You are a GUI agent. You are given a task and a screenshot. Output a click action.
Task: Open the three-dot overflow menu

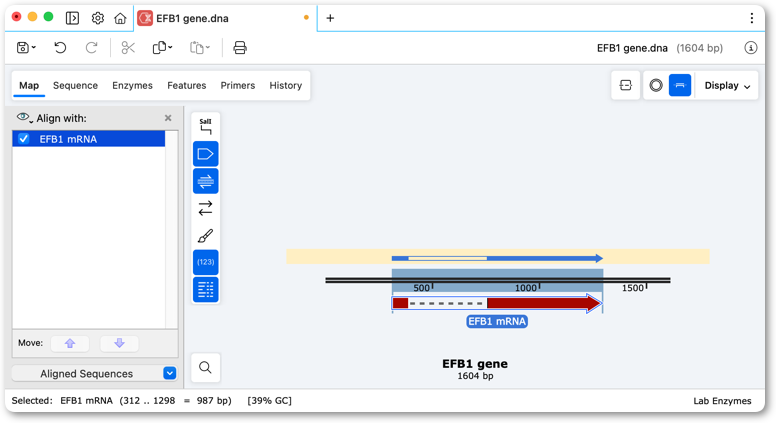click(x=752, y=18)
